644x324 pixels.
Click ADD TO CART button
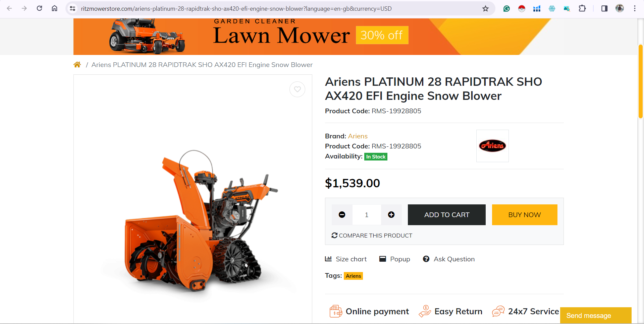pyautogui.click(x=446, y=215)
